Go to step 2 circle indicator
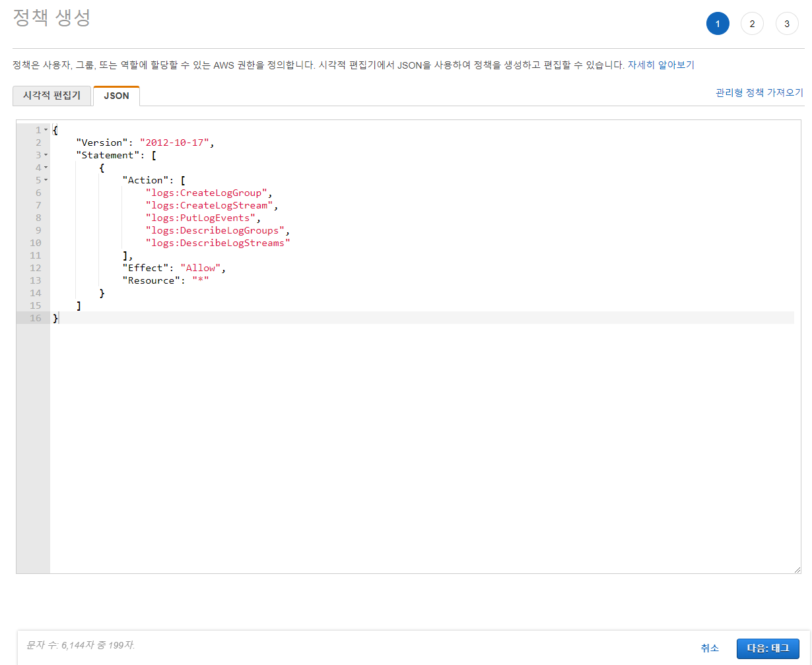This screenshot has width=812, height=665. [752, 24]
